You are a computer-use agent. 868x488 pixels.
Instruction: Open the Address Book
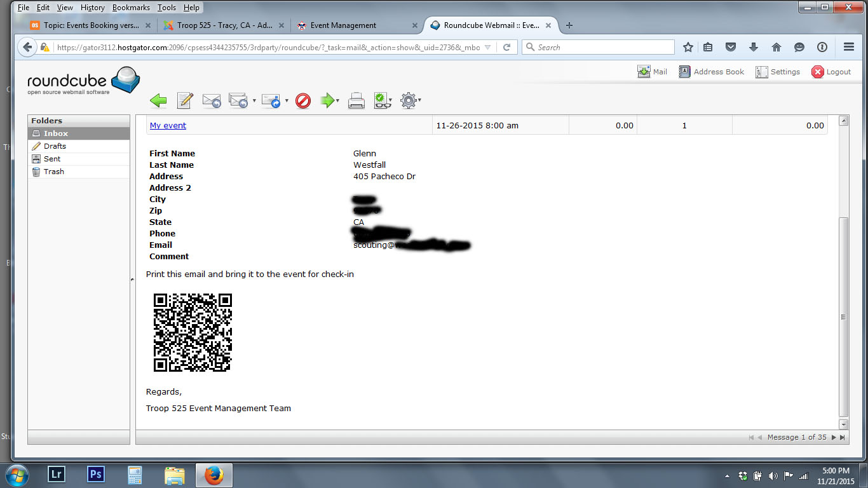pos(712,72)
